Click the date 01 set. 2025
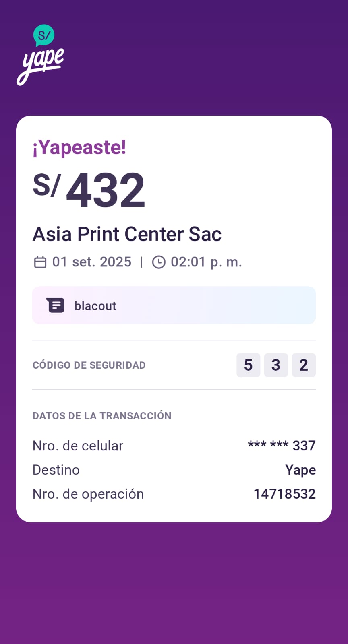The height and width of the screenshot is (644, 348). click(92, 262)
